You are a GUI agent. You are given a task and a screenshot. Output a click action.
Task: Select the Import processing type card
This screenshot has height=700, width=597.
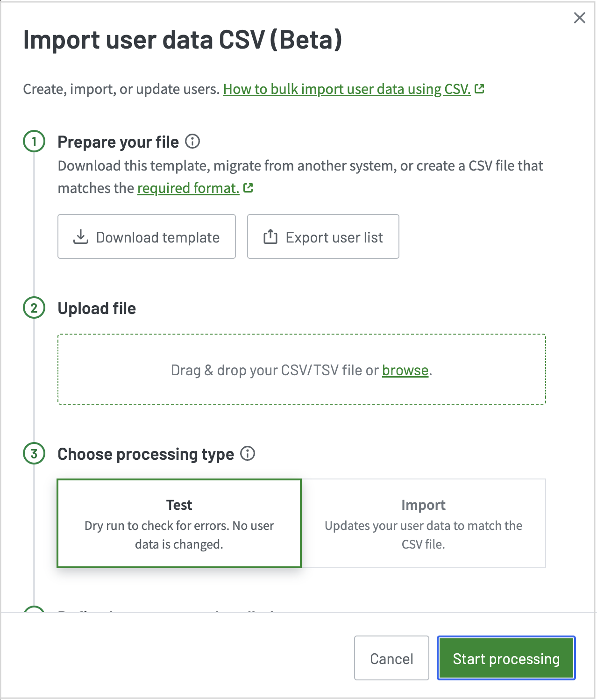(x=423, y=523)
